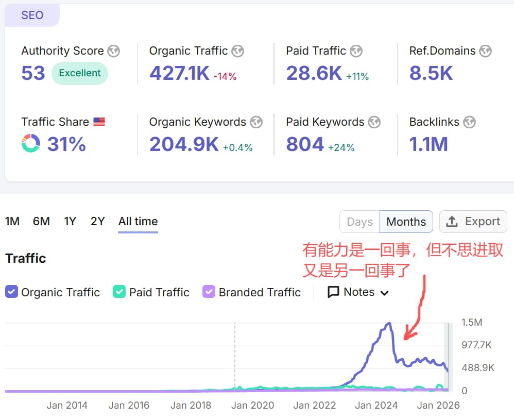Viewport: 514px width, 420px height.
Task: Open Paid Traffic value 28.6K
Action: click(x=314, y=73)
